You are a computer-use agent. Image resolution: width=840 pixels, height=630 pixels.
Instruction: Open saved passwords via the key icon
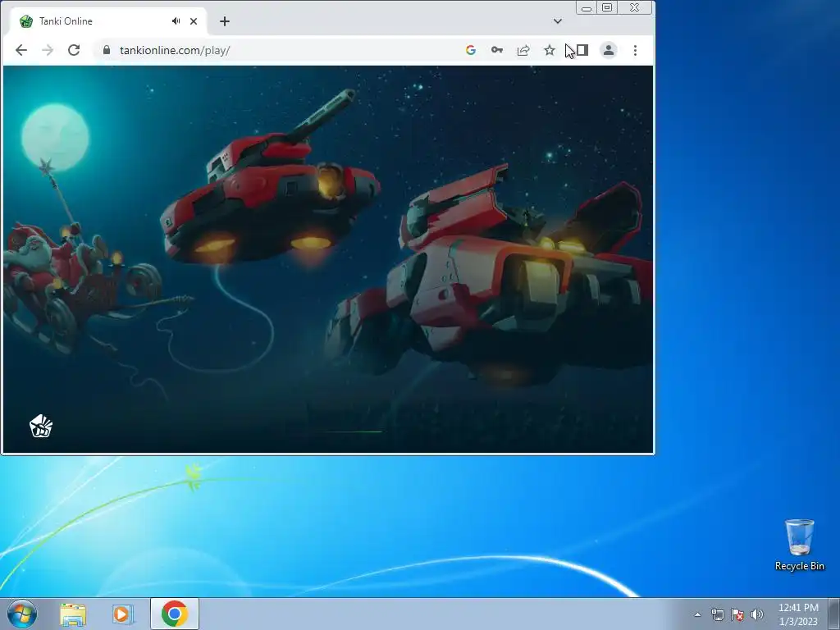497,50
